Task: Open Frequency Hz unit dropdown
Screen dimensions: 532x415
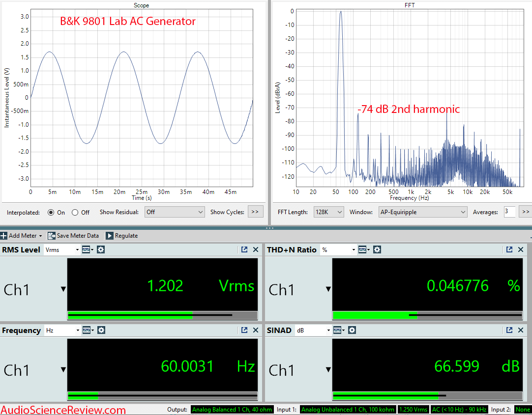Action: coord(62,330)
